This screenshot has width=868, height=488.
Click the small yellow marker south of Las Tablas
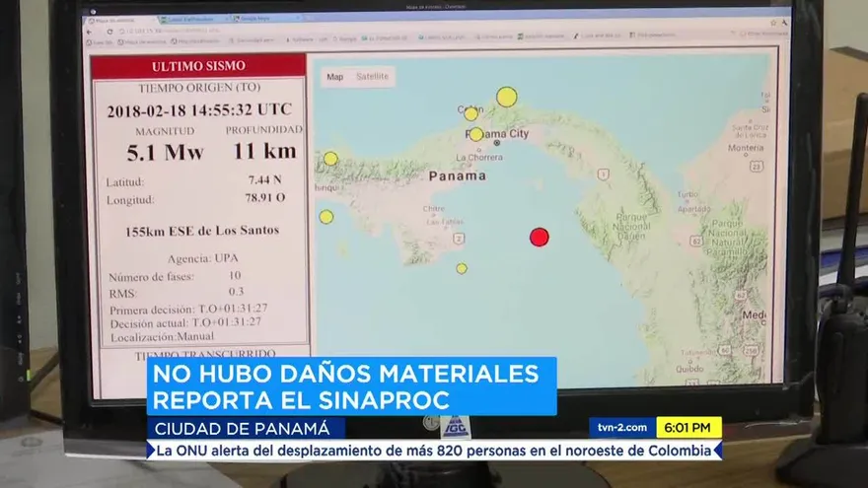pyautogui.click(x=462, y=268)
